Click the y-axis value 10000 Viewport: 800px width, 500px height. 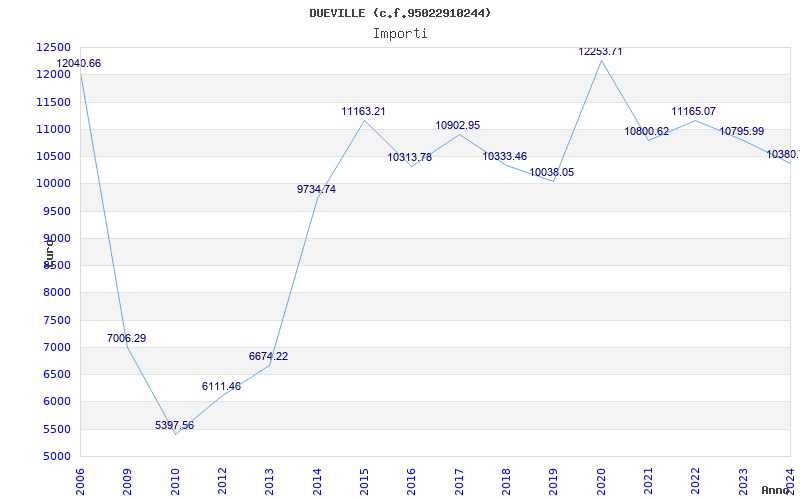(53, 184)
